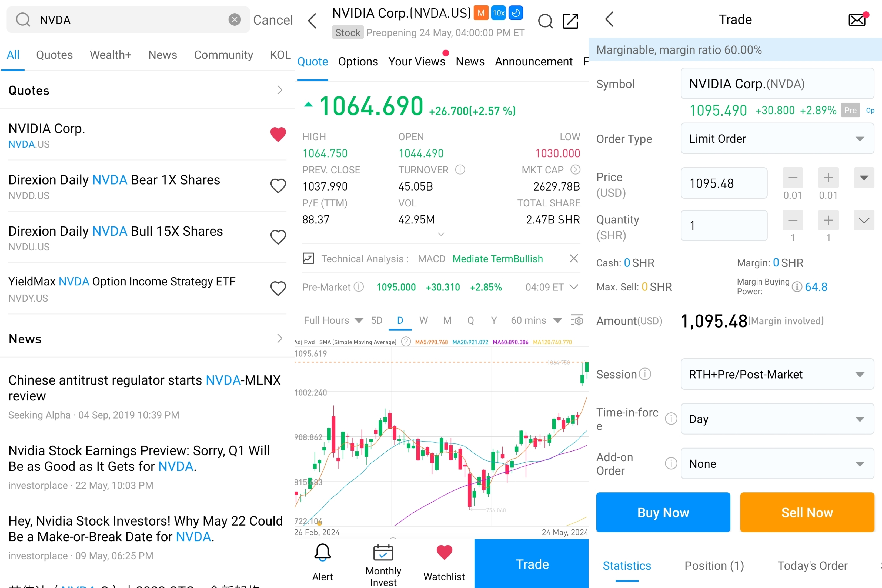This screenshot has height=588, width=882.
Task: Edit the Symbol field NVIDIA Corp.
Action: coord(777,83)
